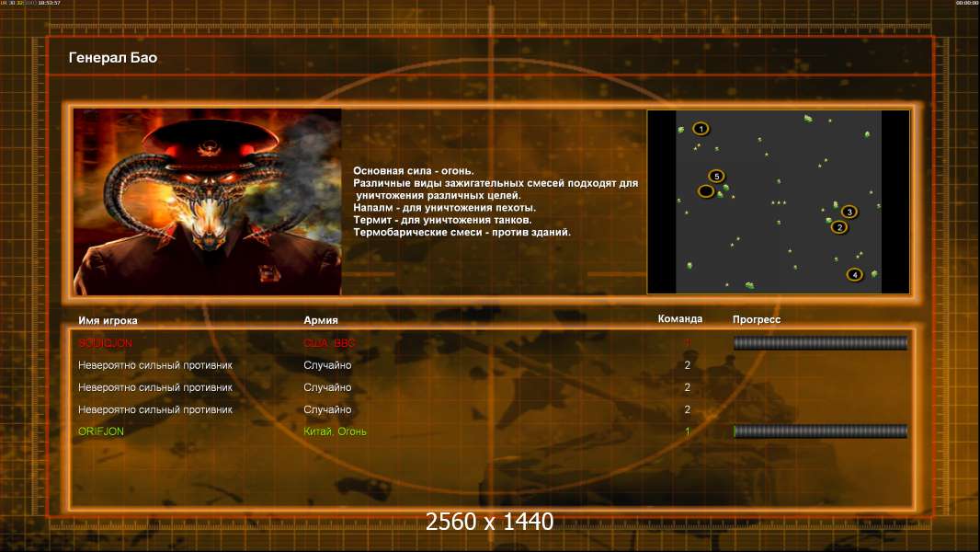Click the line "Термобарические смеси - против зданий."

click(x=462, y=232)
